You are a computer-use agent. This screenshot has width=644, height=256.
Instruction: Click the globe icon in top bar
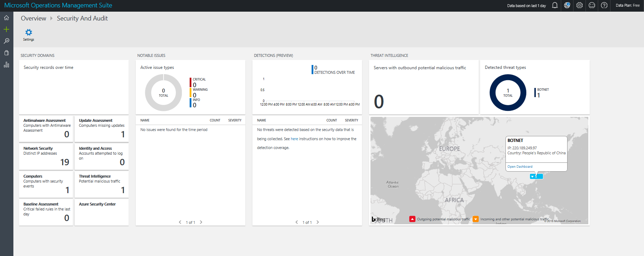pos(567,5)
